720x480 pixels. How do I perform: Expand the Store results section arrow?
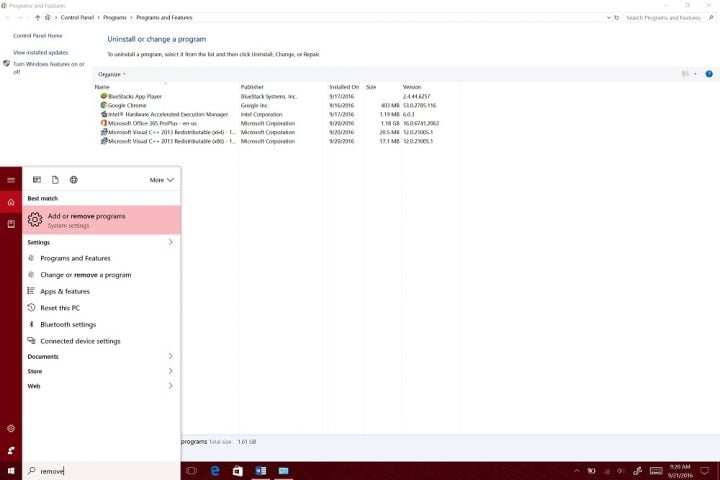(170, 371)
